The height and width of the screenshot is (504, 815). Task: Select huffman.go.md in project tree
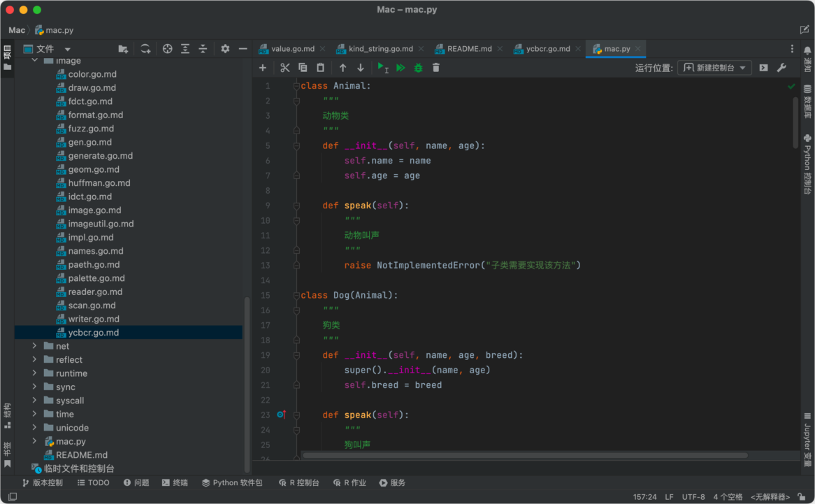(99, 183)
